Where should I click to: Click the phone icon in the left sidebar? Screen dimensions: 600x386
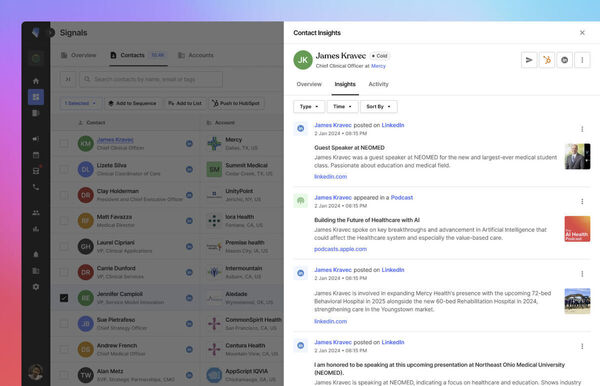[x=36, y=187]
